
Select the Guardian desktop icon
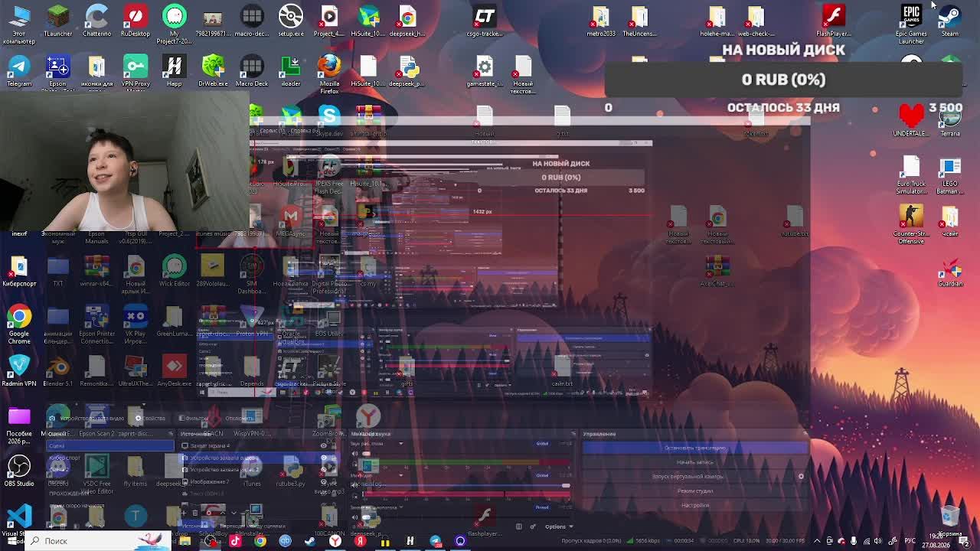[x=950, y=272]
